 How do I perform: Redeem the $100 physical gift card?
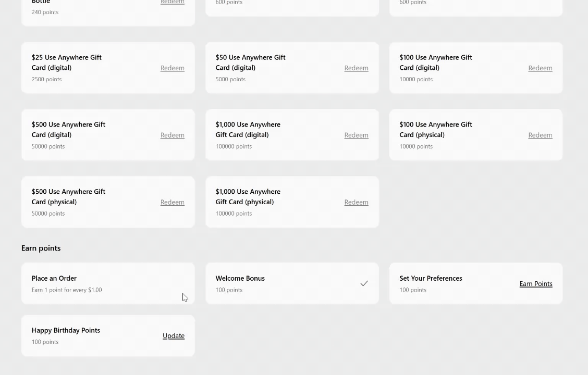540,135
